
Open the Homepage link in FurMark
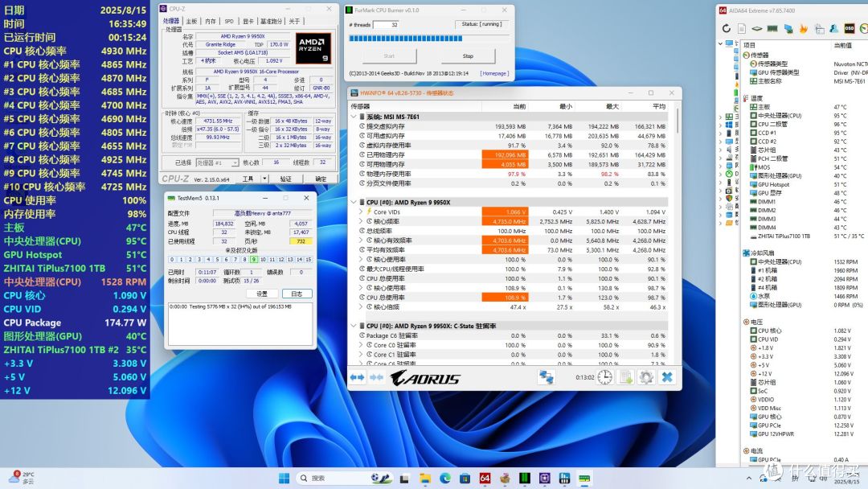pos(493,73)
